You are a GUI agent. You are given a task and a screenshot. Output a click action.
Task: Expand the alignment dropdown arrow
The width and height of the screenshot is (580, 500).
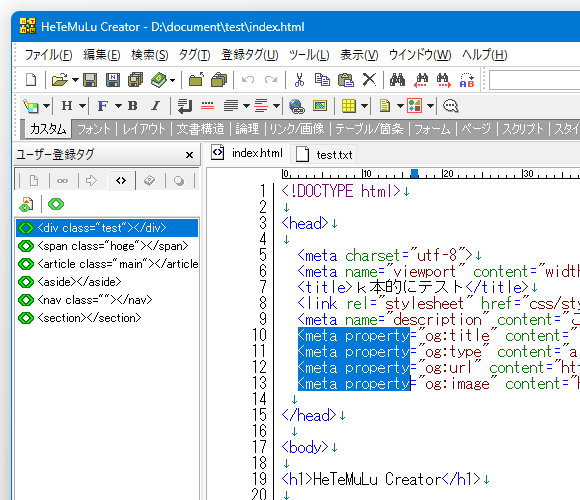(x=276, y=106)
